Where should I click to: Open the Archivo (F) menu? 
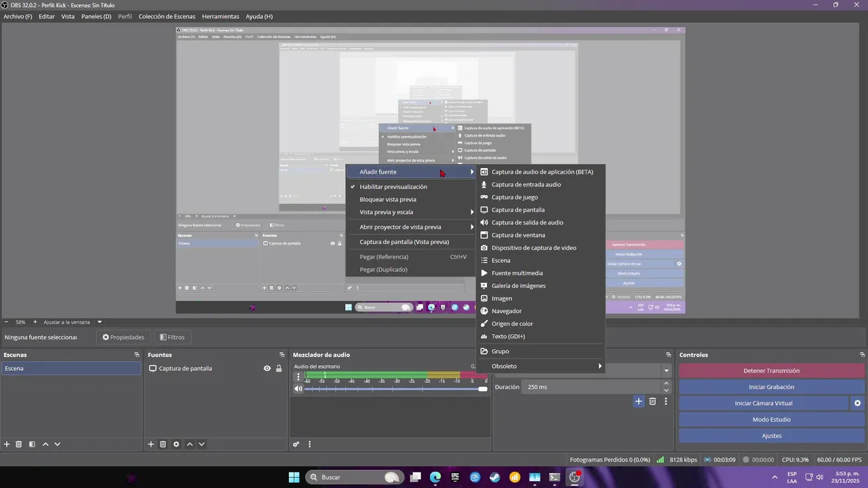(x=18, y=16)
